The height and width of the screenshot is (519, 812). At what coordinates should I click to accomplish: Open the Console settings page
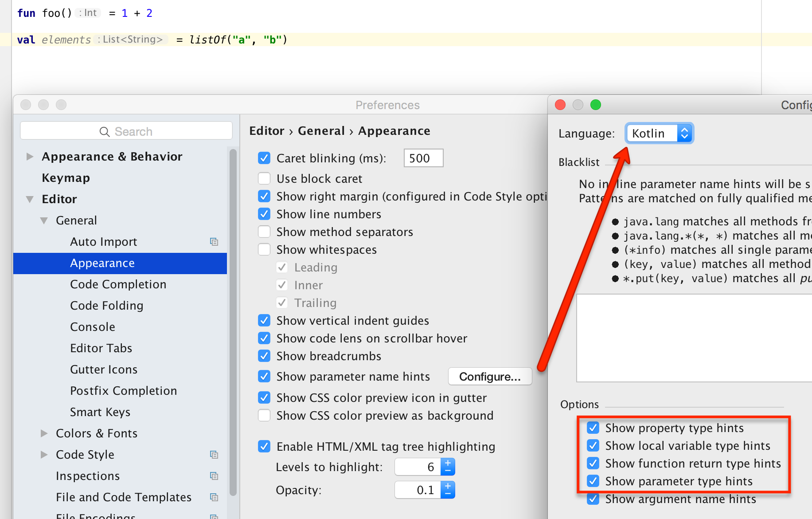[93, 327]
